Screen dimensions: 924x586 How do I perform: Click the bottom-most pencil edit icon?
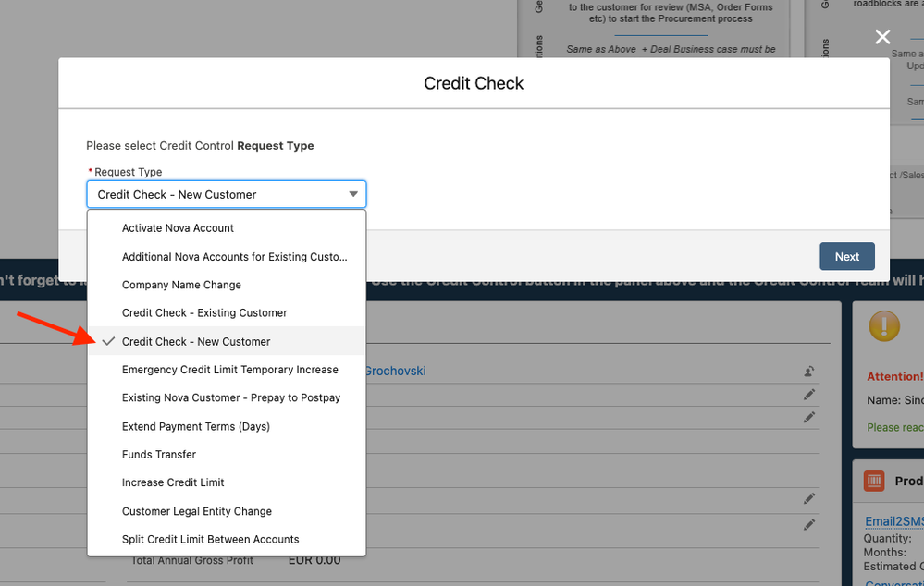coord(809,524)
